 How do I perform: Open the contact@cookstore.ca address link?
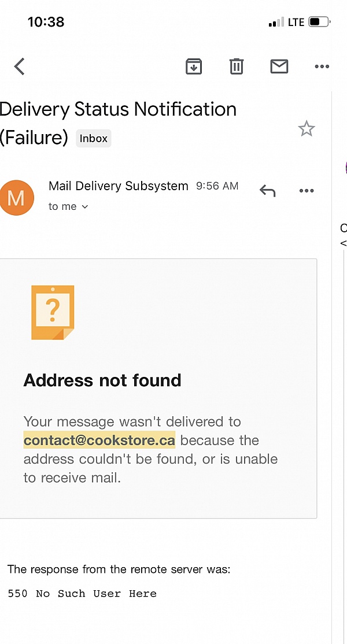tap(99, 440)
